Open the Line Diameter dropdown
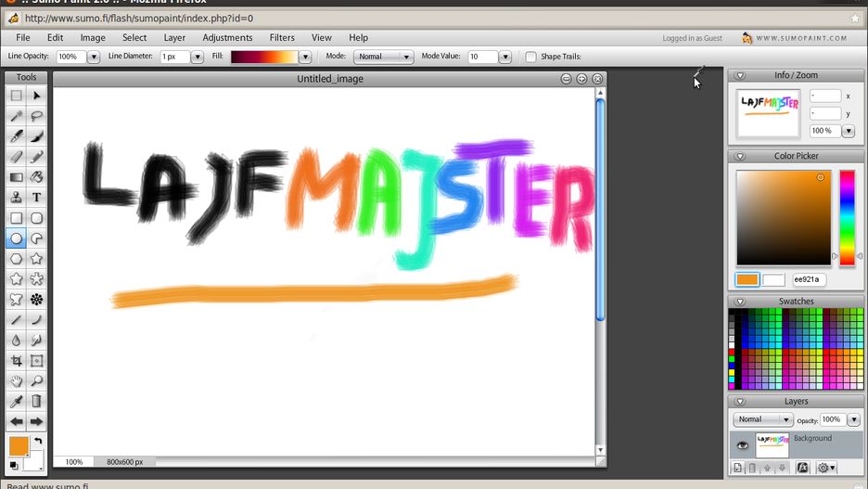This screenshot has height=489, width=868. tap(198, 57)
